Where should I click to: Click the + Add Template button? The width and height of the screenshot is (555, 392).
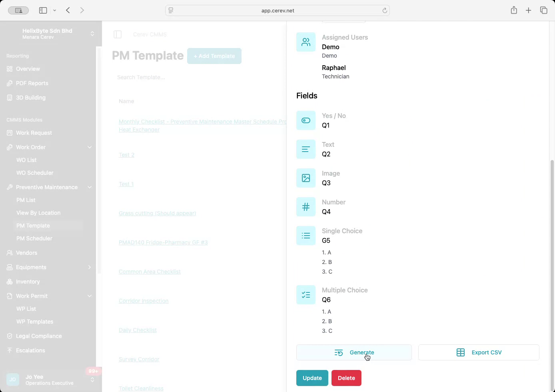[x=214, y=56]
